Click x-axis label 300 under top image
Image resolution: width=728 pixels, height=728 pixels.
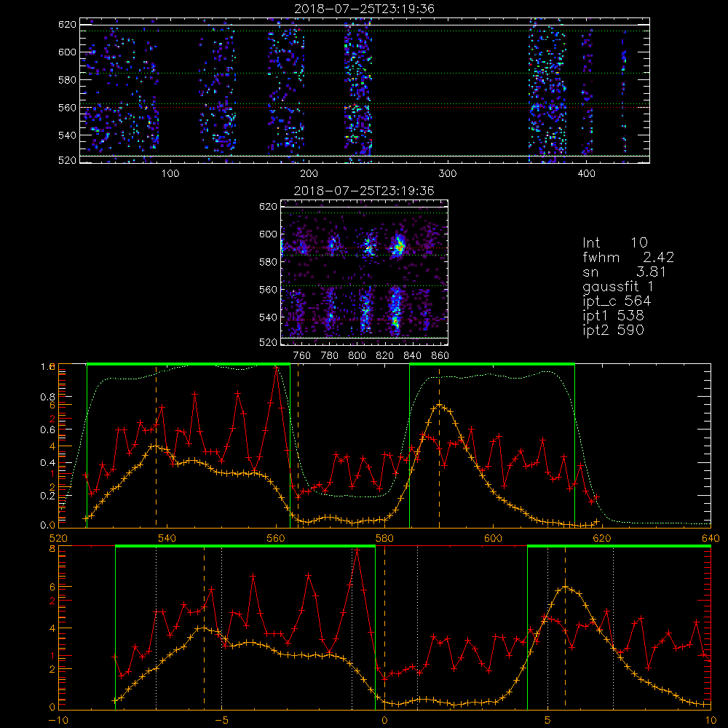pyautogui.click(x=448, y=174)
